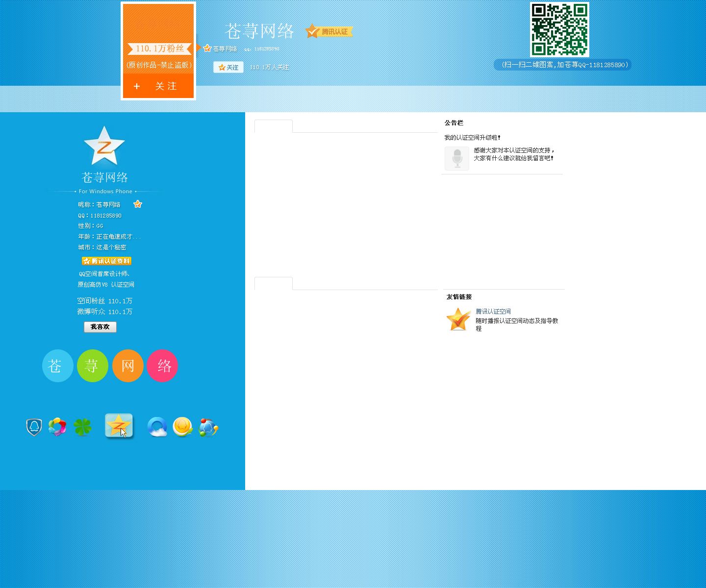
Task: Click the 我喜欢 button
Action: tap(100, 327)
